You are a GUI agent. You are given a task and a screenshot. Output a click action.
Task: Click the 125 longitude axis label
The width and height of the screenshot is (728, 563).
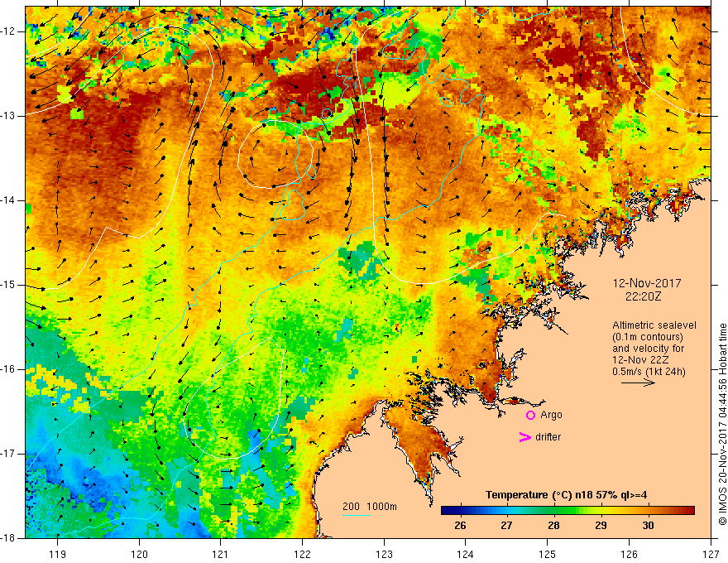click(x=548, y=554)
